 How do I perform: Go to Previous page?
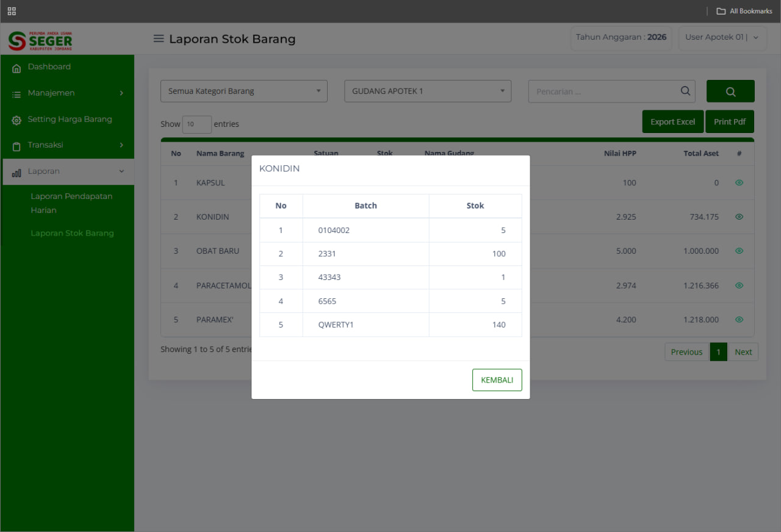(686, 352)
